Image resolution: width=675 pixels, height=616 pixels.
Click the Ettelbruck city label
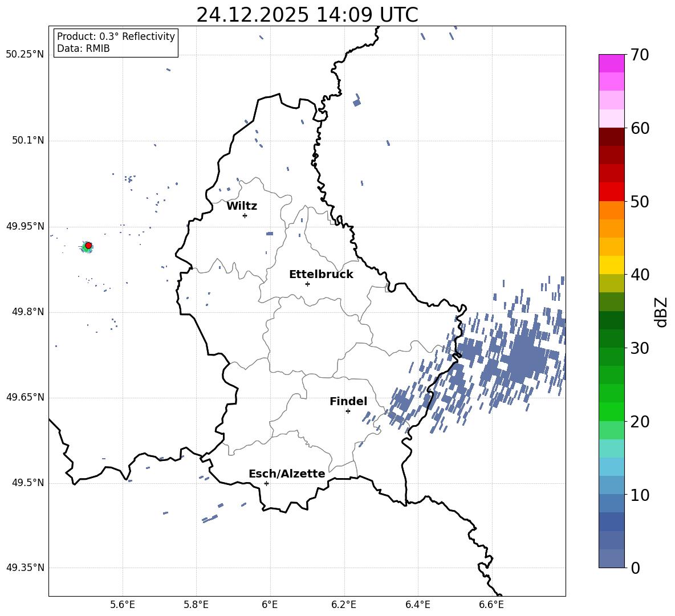(x=321, y=275)
